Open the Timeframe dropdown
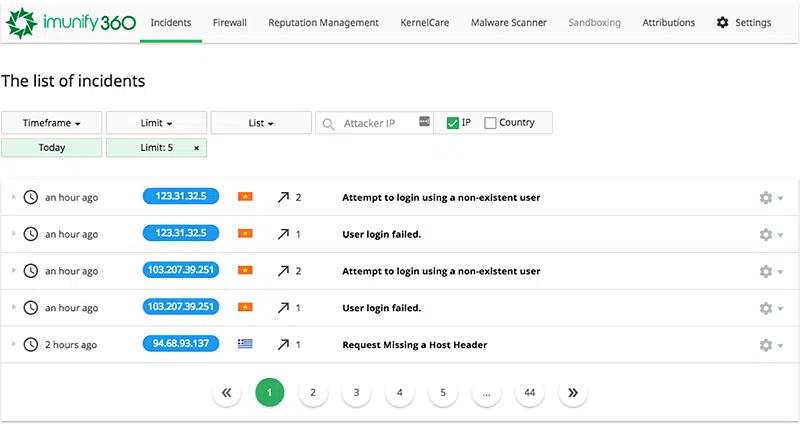The height and width of the screenshot is (424, 800). coord(51,123)
